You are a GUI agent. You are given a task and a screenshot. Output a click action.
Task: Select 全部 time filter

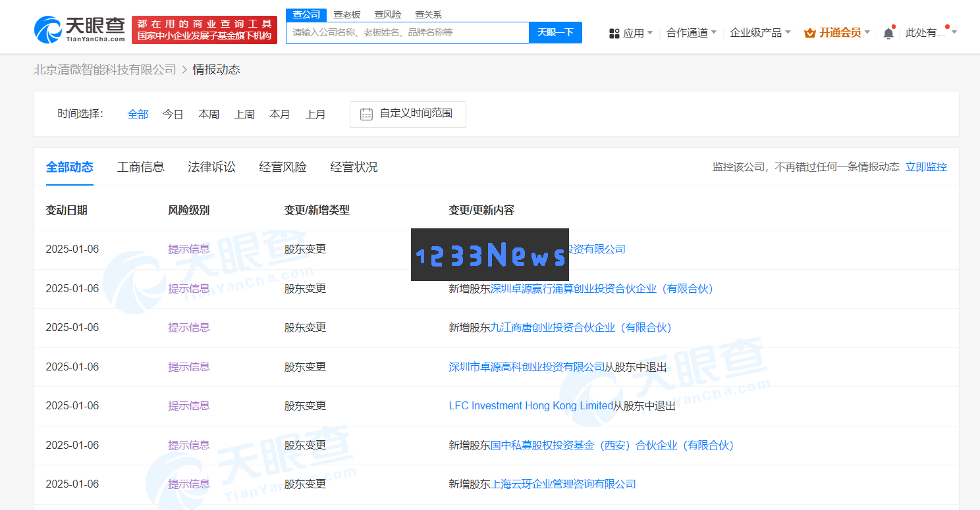(x=138, y=115)
